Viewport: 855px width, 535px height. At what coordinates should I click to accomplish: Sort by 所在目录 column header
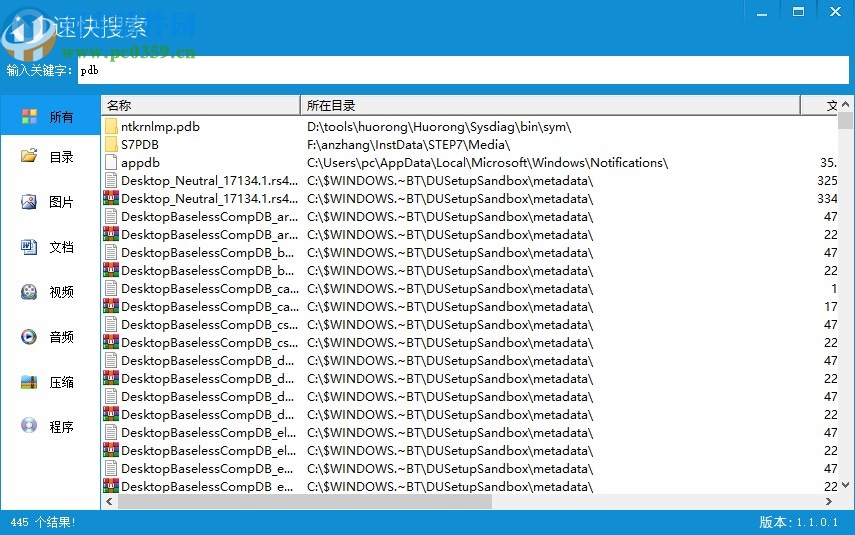click(x=550, y=105)
